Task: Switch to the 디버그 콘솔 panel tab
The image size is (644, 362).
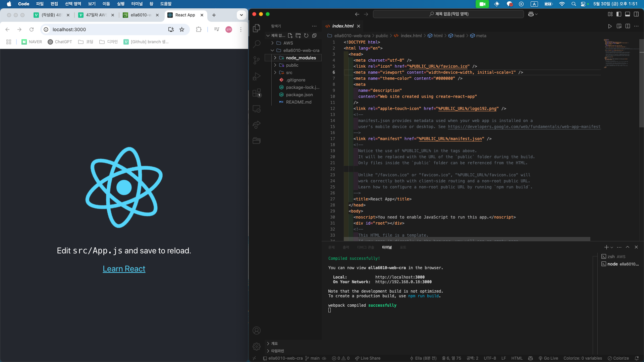Action: [366, 247]
